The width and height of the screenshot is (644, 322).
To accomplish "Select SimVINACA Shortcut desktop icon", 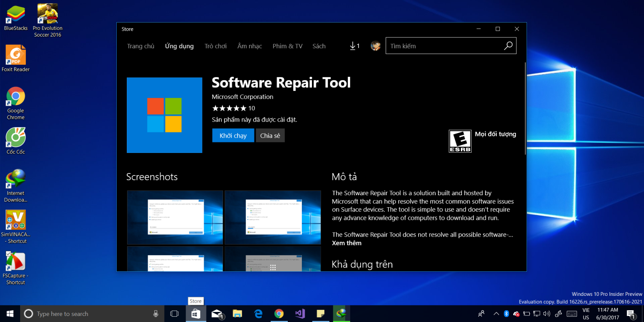I will coord(16,227).
